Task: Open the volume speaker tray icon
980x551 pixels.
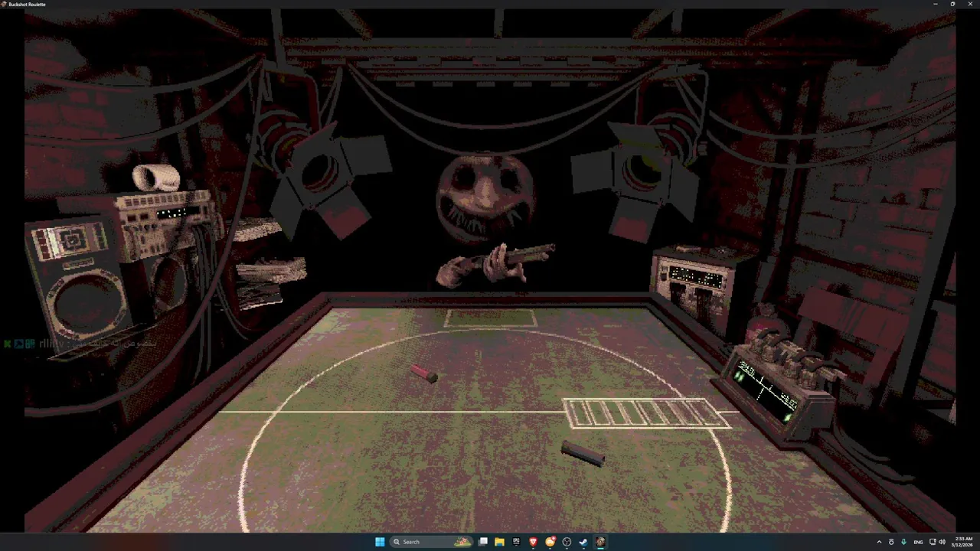Action: 942,542
